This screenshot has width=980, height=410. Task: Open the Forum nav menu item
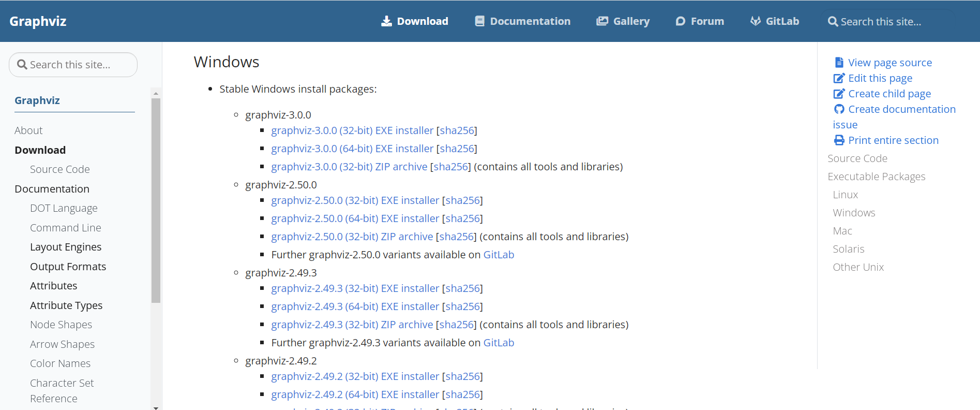point(700,21)
